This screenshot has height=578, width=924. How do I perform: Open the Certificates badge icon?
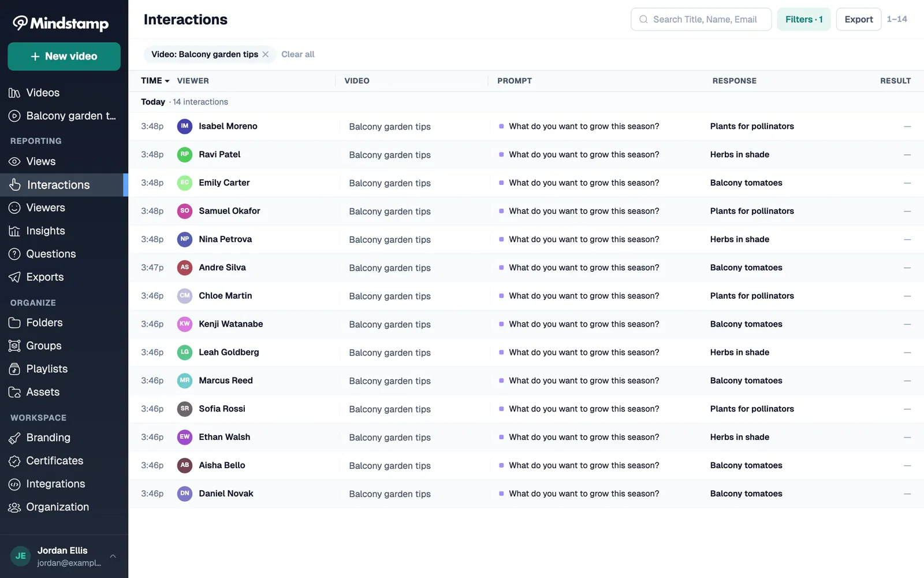coord(14,461)
